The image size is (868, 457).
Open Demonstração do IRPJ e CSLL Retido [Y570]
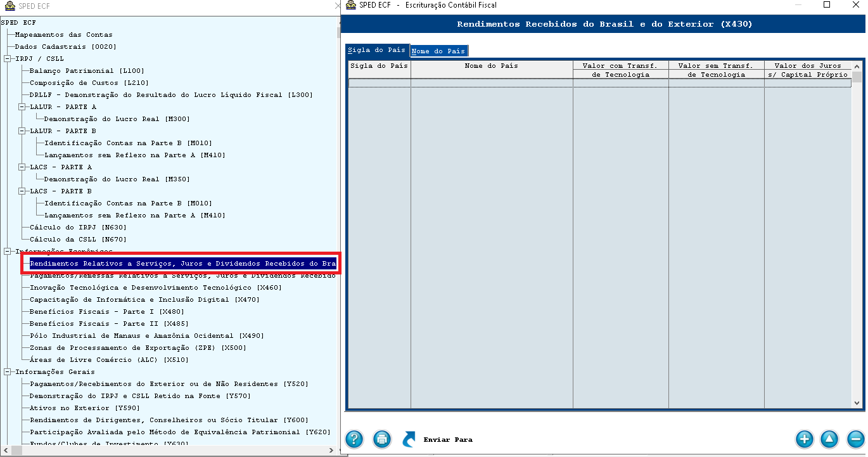pos(140,396)
